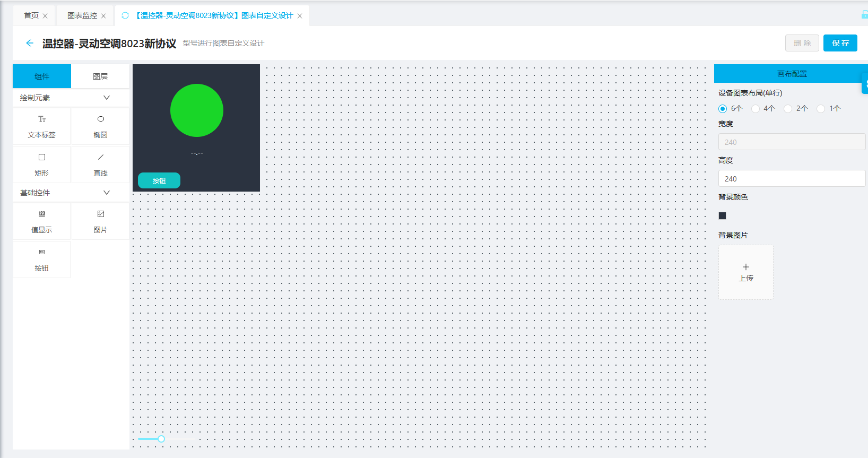Click the 保存 save button
Viewport: 868px width, 458px height.
(x=840, y=43)
